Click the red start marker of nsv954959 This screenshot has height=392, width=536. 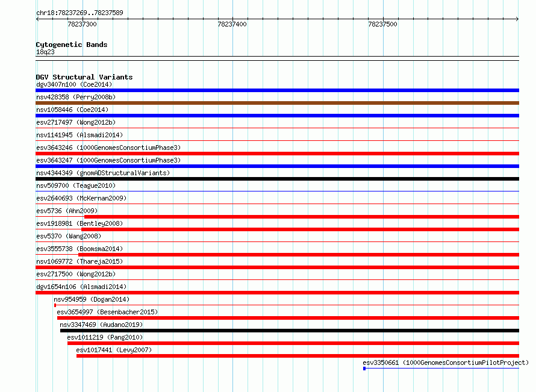(x=55, y=305)
